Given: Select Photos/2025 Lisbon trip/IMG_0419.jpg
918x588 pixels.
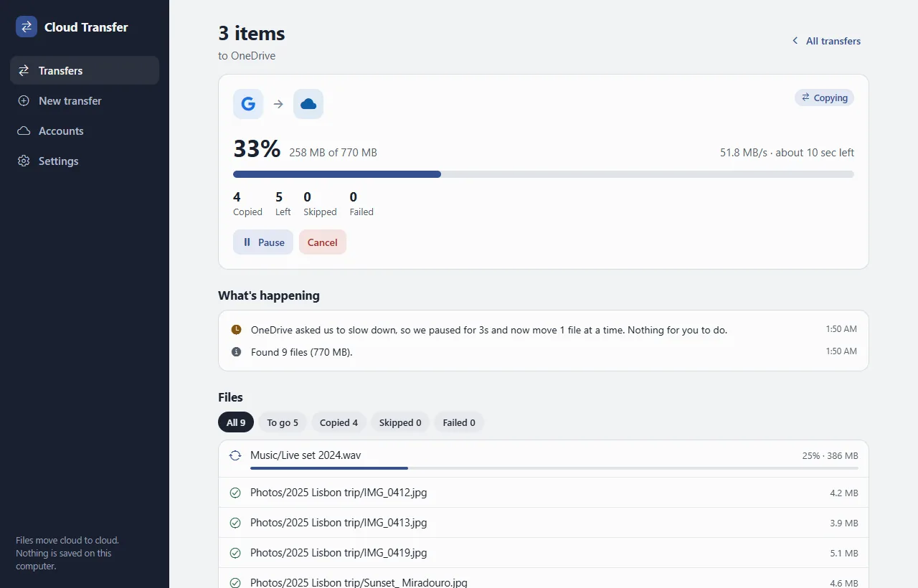Looking at the screenshot, I should tap(544, 553).
